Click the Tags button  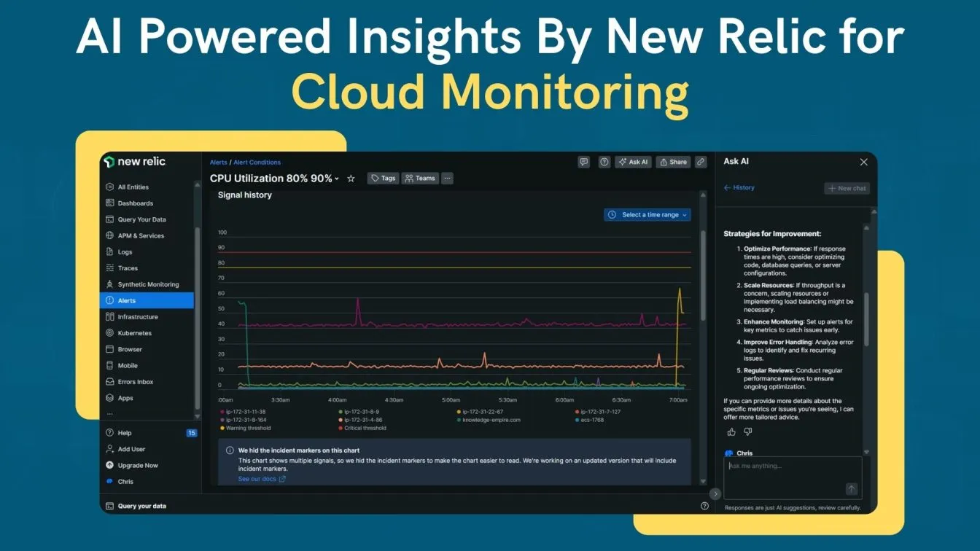(383, 179)
